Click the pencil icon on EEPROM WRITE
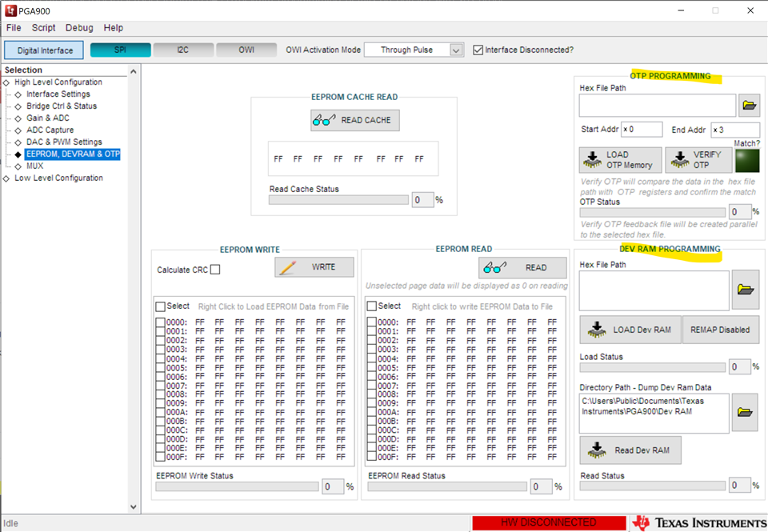768x532 pixels. [x=288, y=267]
